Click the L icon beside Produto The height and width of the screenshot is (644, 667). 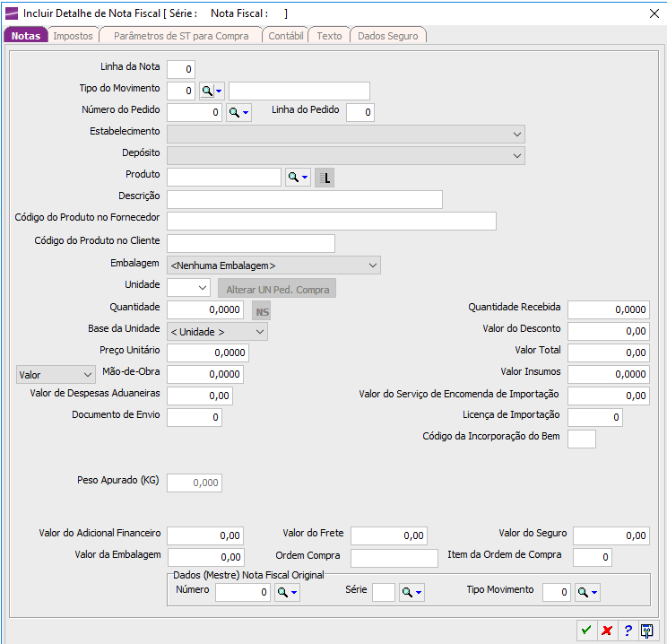pyautogui.click(x=325, y=178)
